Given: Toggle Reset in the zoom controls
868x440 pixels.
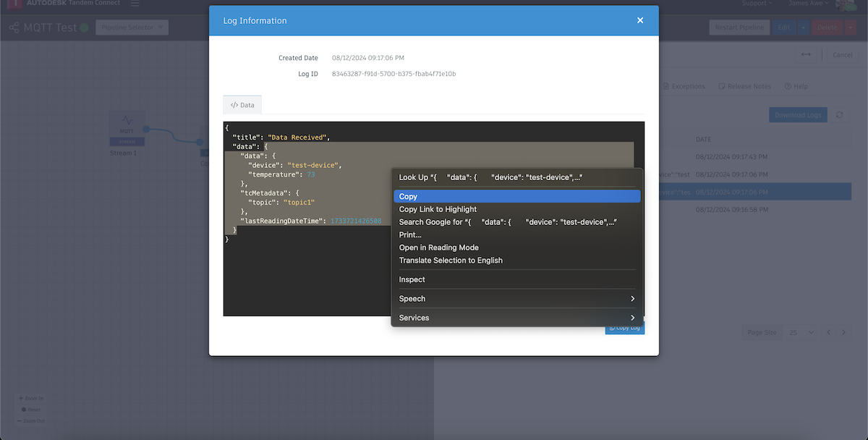Looking at the screenshot, I should (x=31, y=409).
